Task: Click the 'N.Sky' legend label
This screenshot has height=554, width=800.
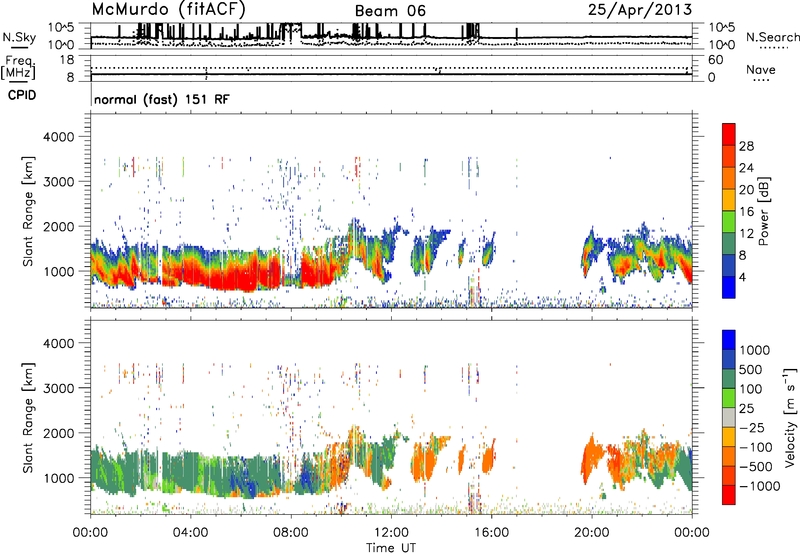Action: tap(19, 37)
